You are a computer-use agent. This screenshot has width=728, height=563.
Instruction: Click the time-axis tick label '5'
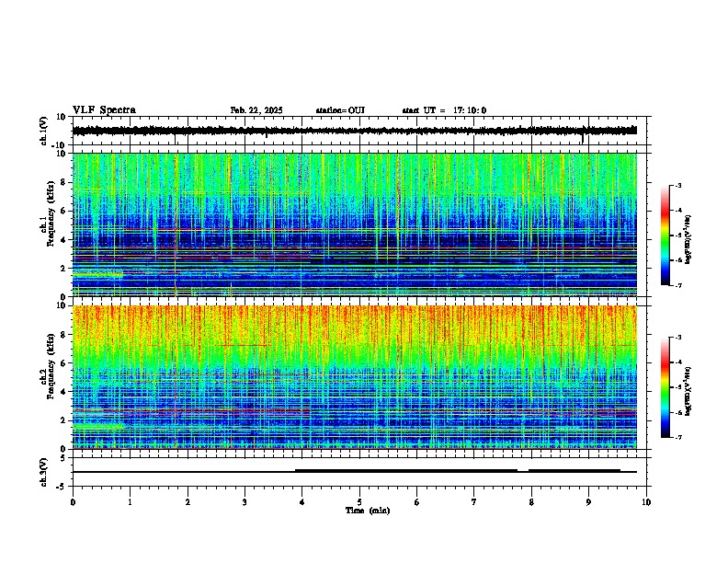(359, 502)
